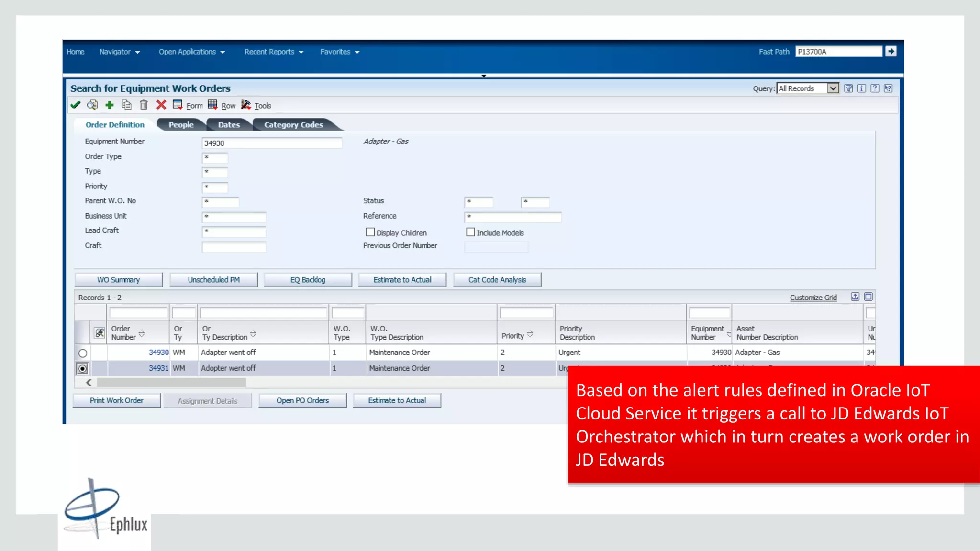This screenshot has width=980, height=551.
Task: Click the lower Estimate to Actual button
Action: (397, 400)
